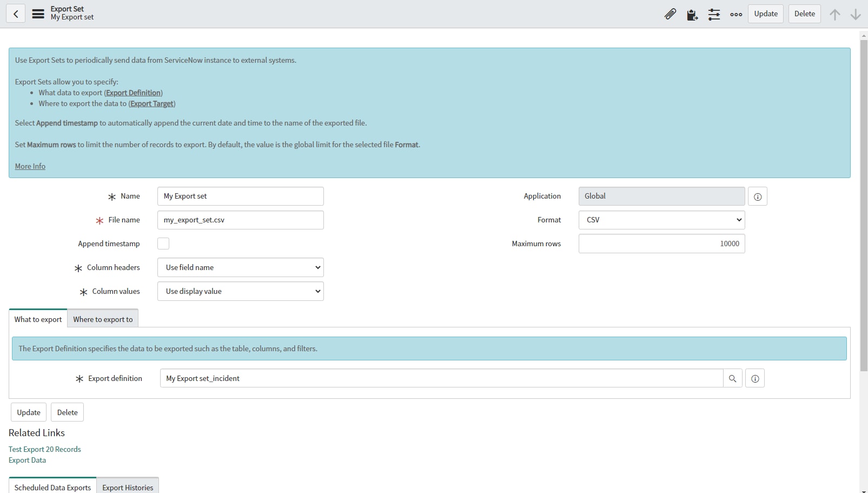This screenshot has height=493, width=868.
Task: Click the clipboard template icon in the header
Action: [692, 15]
